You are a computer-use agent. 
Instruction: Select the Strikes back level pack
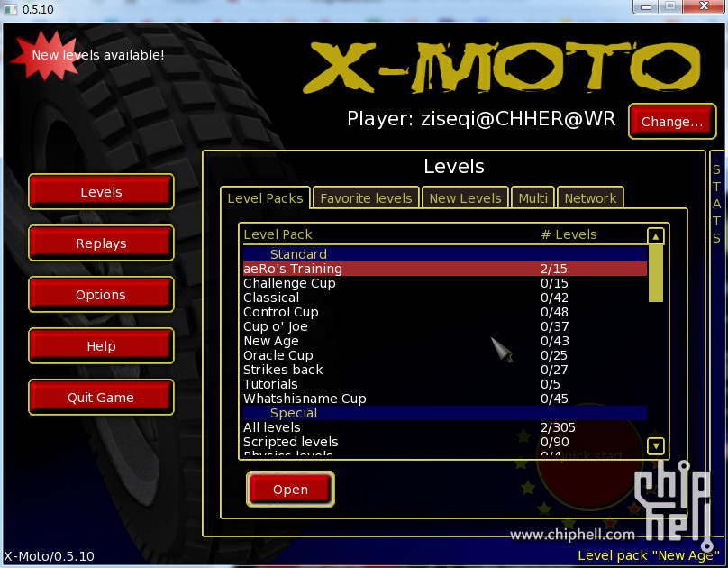(445, 370)
